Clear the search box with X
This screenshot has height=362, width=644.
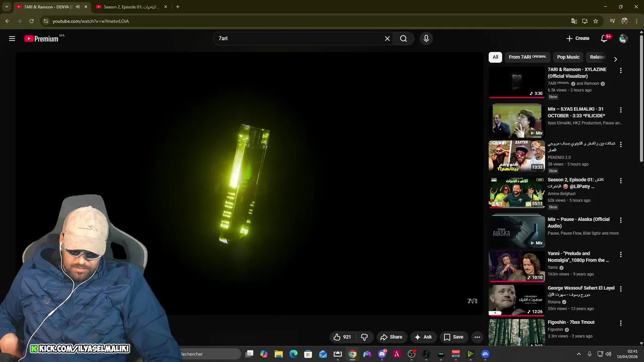387,39
